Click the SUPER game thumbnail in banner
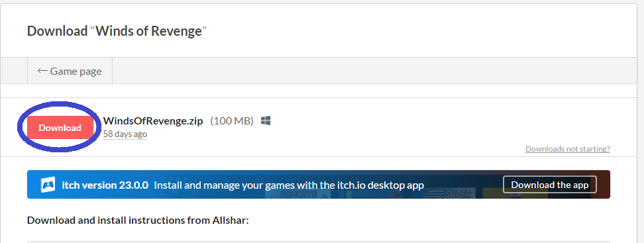This screenshot has width=644, height=243. (x=449, y=193)
